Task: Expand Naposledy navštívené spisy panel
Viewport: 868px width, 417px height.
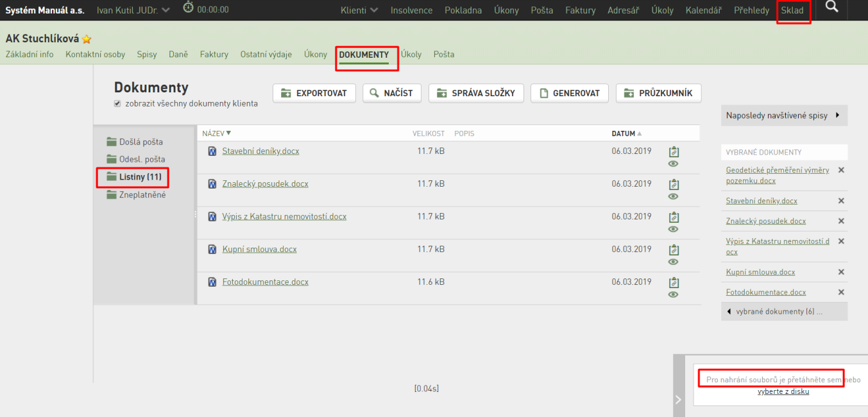Action: tap(784, 115)
